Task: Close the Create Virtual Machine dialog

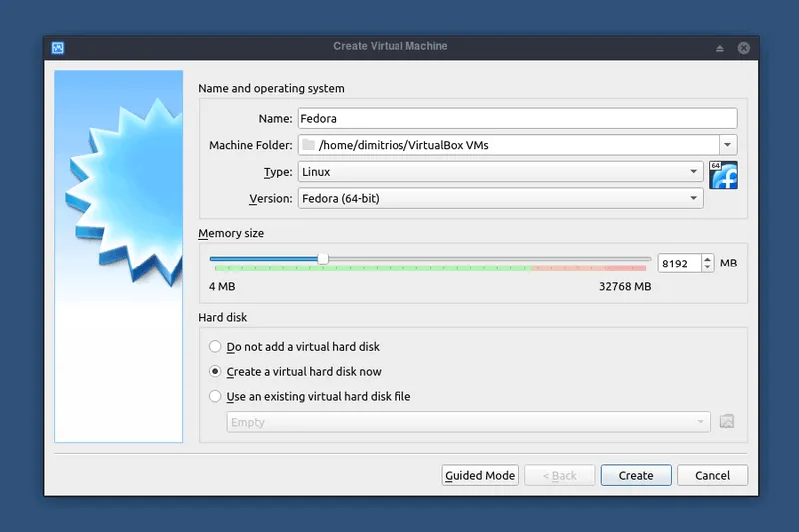Action: point(743,48)
